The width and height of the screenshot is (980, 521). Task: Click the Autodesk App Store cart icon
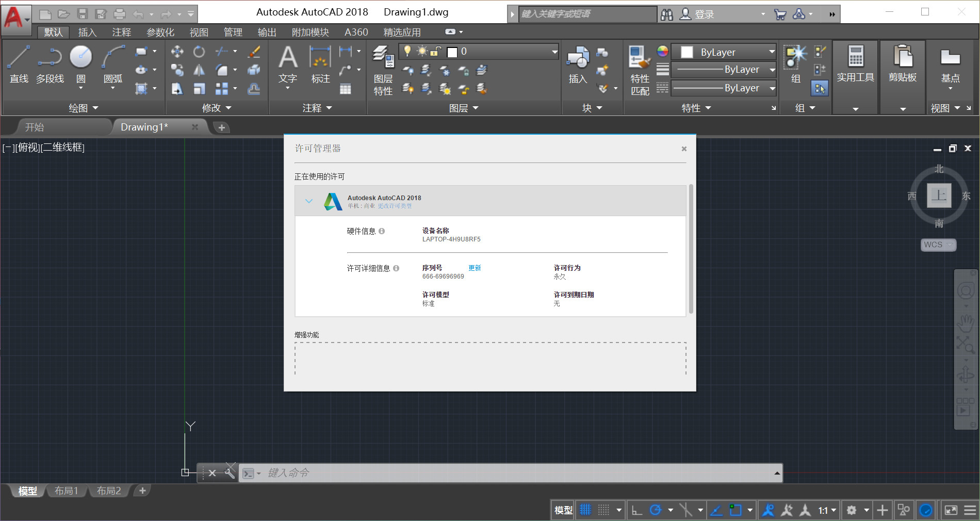780,14
